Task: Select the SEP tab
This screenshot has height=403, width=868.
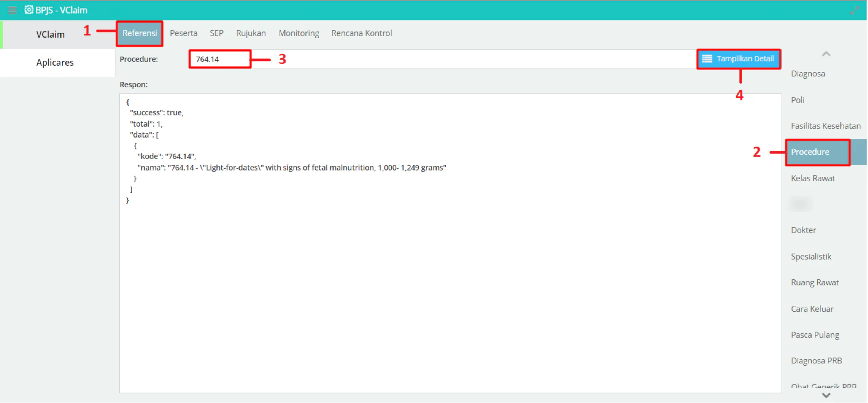Action: (216, 33)
